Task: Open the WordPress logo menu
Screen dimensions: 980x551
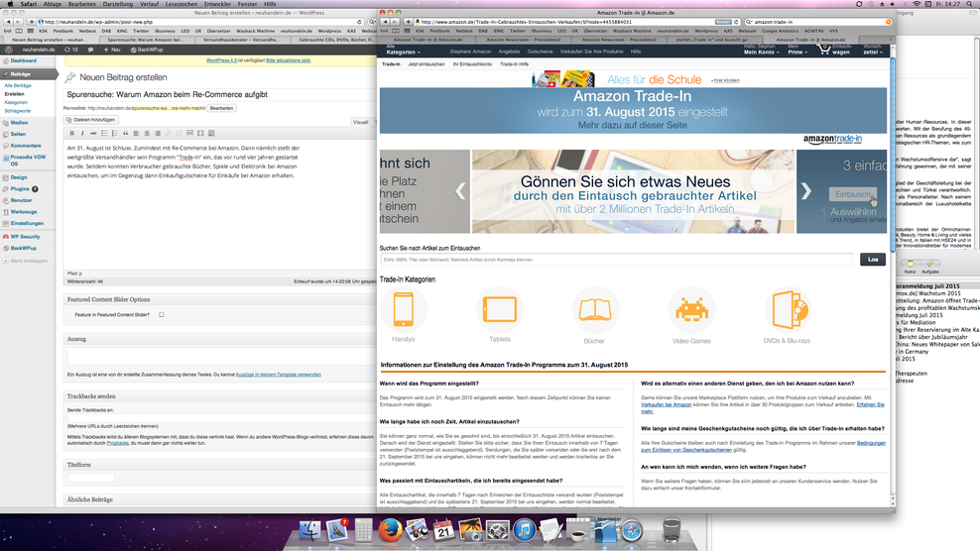Action: click(9, 50)
